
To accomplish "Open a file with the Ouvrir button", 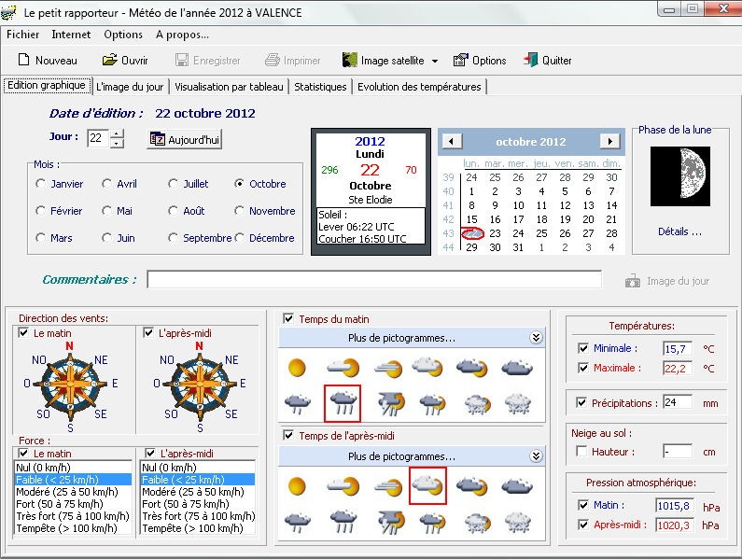I will pos(125,61).
